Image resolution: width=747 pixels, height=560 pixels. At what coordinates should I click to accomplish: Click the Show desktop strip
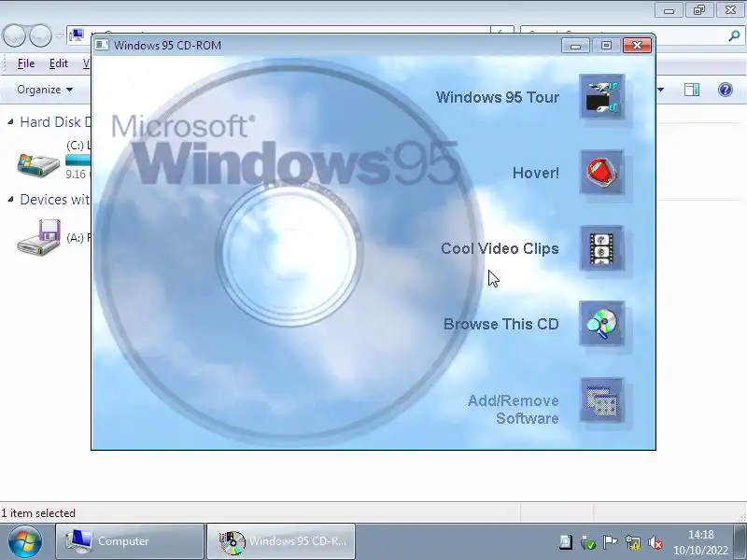pos(740,542)
